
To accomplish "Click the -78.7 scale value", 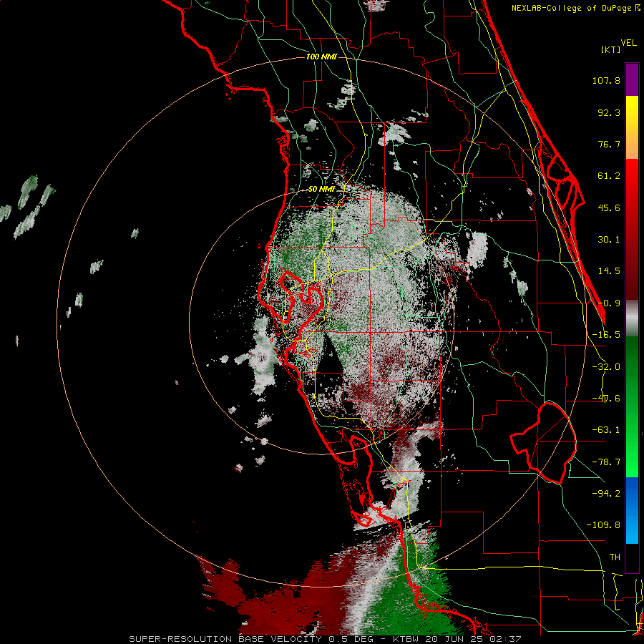I will [x=606, y=462].
